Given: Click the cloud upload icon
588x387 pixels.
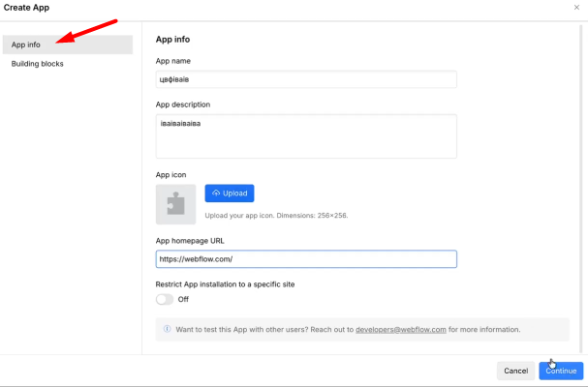Looking at the screenshot, I should 215,193.
